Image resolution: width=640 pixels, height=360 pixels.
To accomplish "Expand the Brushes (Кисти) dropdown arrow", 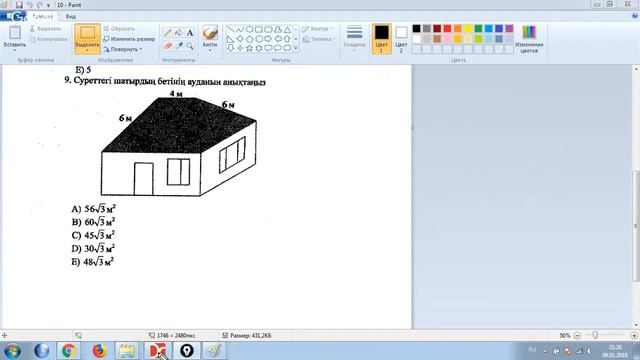I will (x=210, y=50).
